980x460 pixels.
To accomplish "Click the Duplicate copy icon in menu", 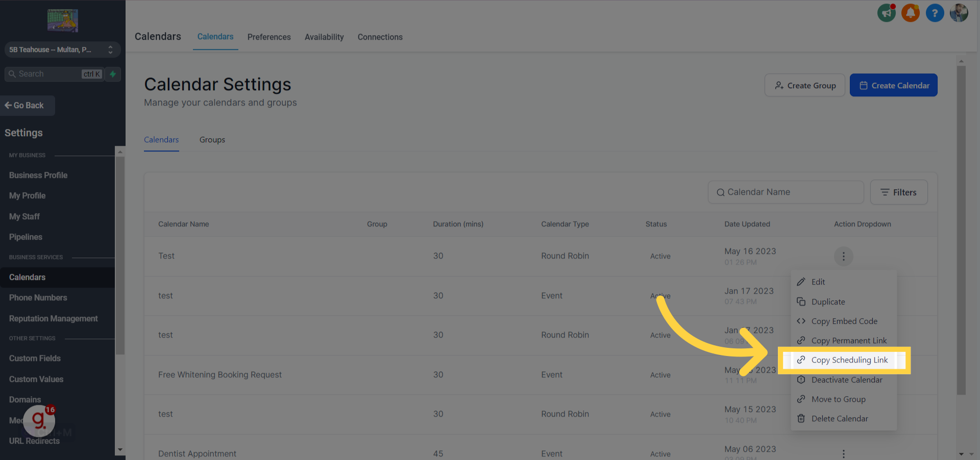I will [x=801, y=302].
